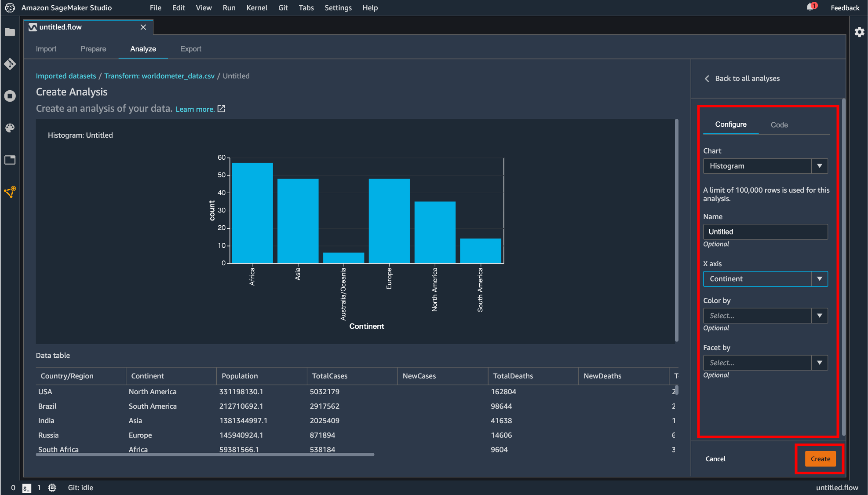The width and height of the screenshot is (868, 495).
Task: Click the terminal icon in status bar
Action: [27, 488]
